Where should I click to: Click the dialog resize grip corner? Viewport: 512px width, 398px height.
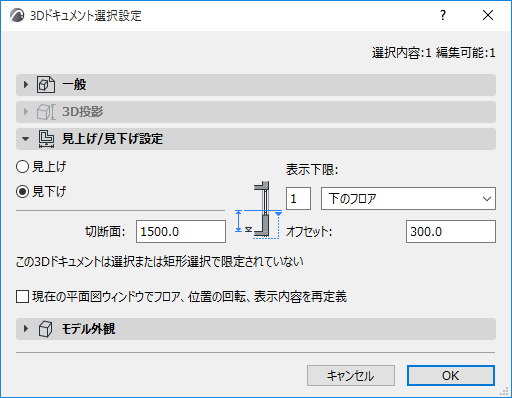point(504,391)
